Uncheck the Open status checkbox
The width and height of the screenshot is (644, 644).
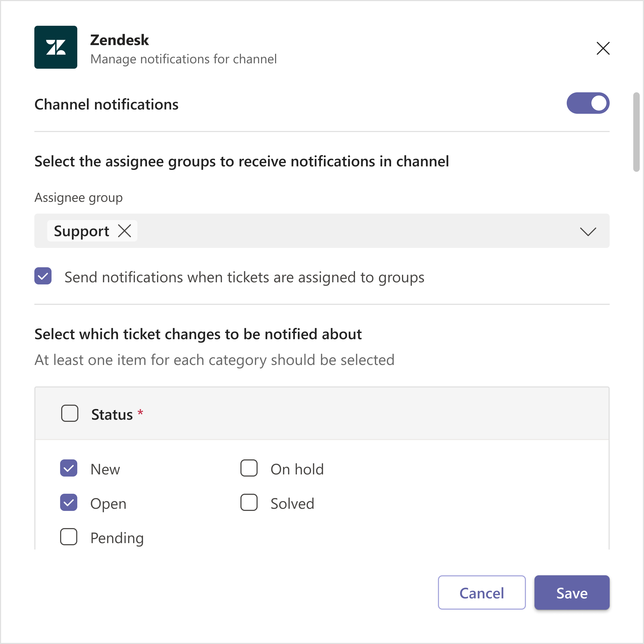click(x=69, y=502)
